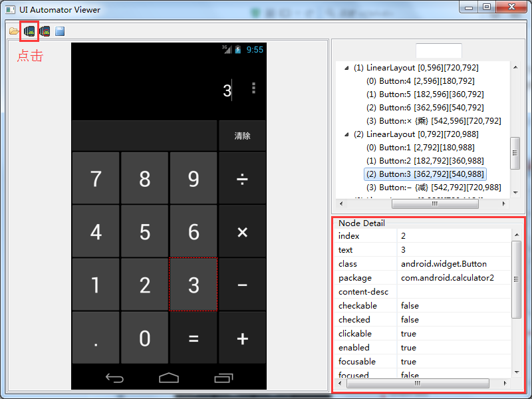Tap calculator key 2
The height and width of the screenshot is (399, 532).
[144, 285]
